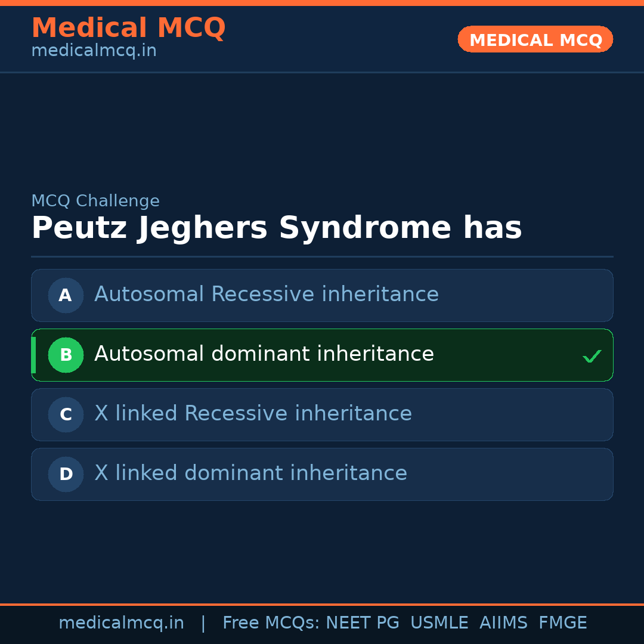Viewport: 644px width, 644px height.
Task: Click the green checkmark icon
Action: [592, 357]
